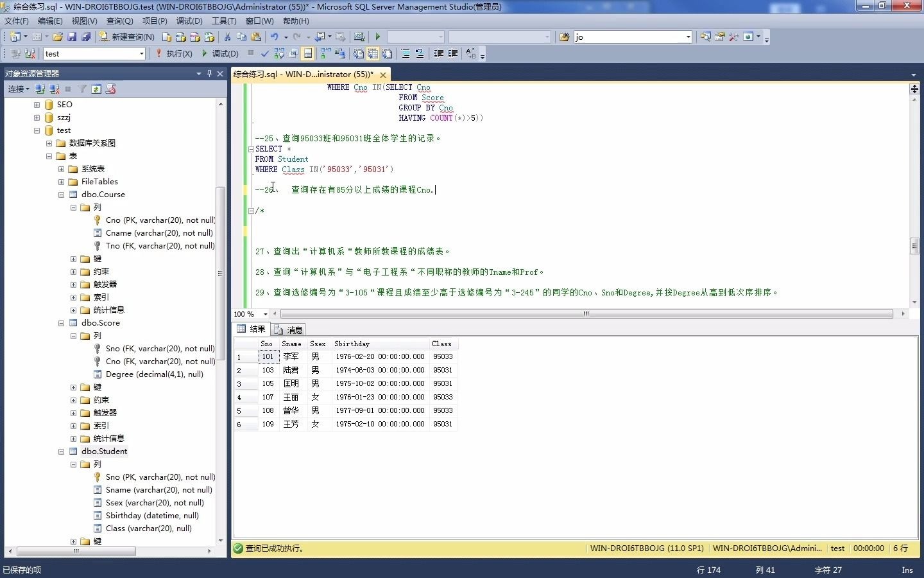Select results to grid icon
Viewport: 924px width, 578px height.
(x=373, y=53)
